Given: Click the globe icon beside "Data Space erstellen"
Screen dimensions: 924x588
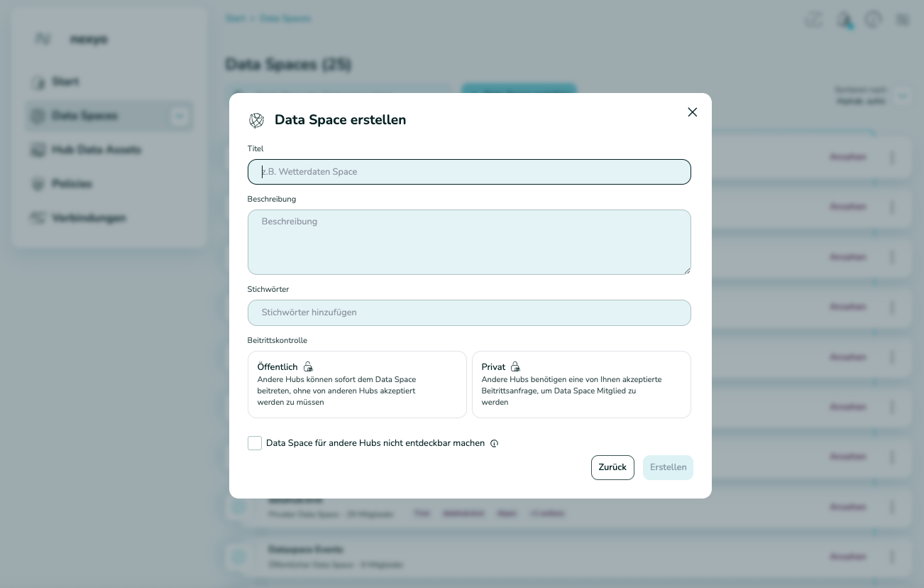Looking at the screenshot, I should (x=256, y=121).
